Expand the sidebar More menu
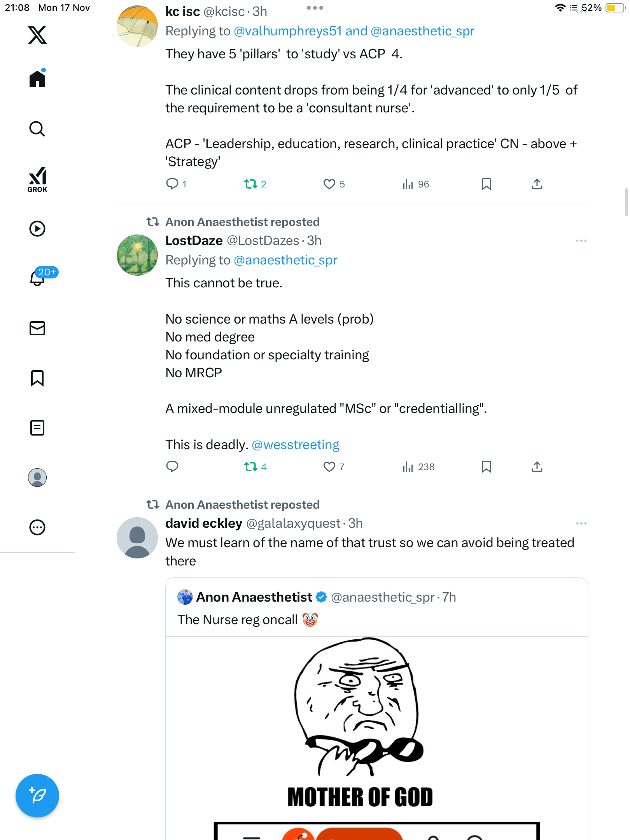This screenshot has width=630, height=840. [37, 527]
